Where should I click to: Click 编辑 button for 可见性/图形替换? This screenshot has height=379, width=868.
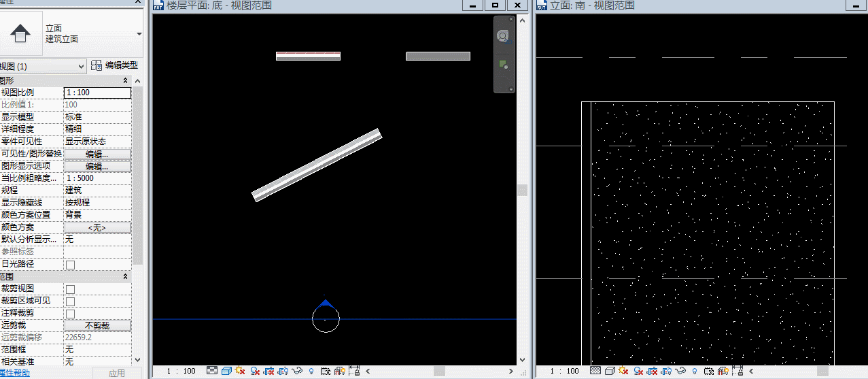[x=97, y=154]
